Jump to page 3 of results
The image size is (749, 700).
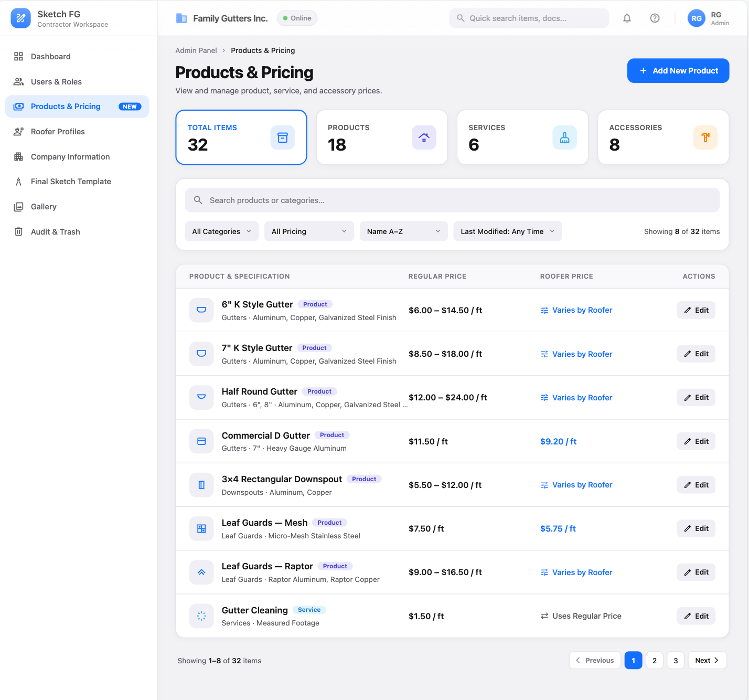coord(676,660)
